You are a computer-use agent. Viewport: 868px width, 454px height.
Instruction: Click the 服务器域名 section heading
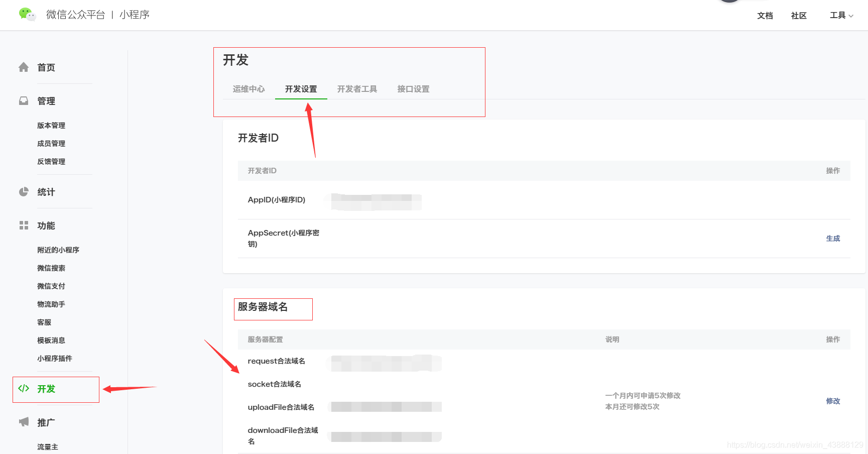tap(263, 307)
